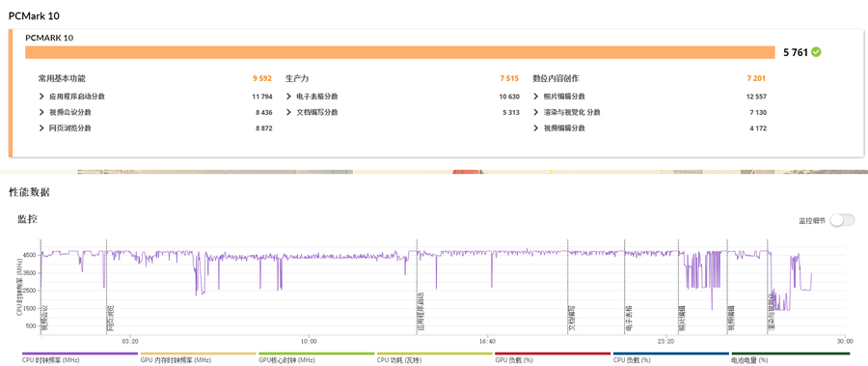Click the orange PCMark 10 score bar
Viewport: 868px width, 366px height.
coord(399,52)
